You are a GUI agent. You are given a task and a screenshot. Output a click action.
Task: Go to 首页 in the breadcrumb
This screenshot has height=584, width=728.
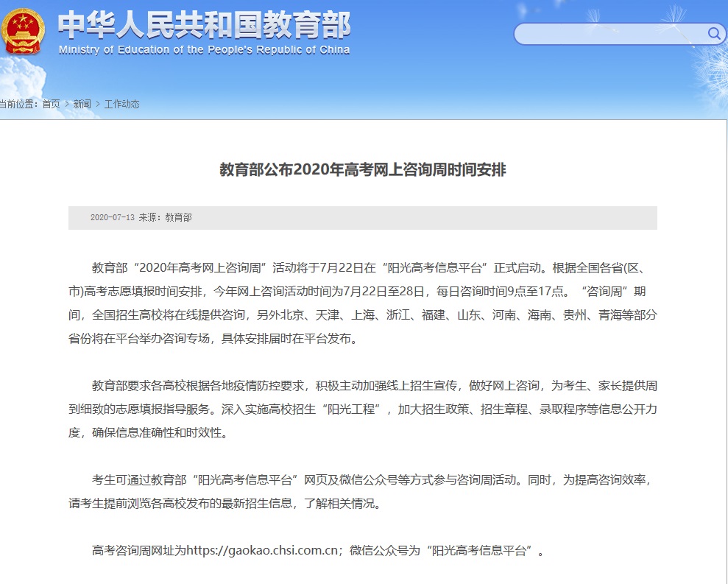click(x=51, y=104)
